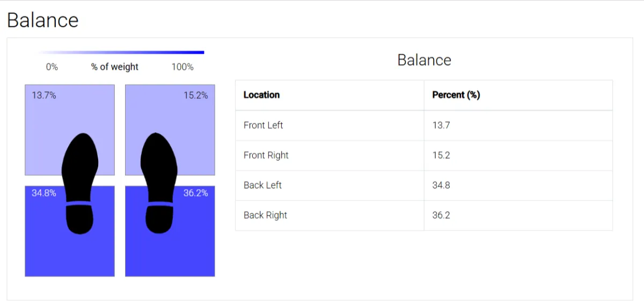Viewport: 644px width, 308px height.
Task: Click the 0% legend label
Action: [x=52, y=67]
